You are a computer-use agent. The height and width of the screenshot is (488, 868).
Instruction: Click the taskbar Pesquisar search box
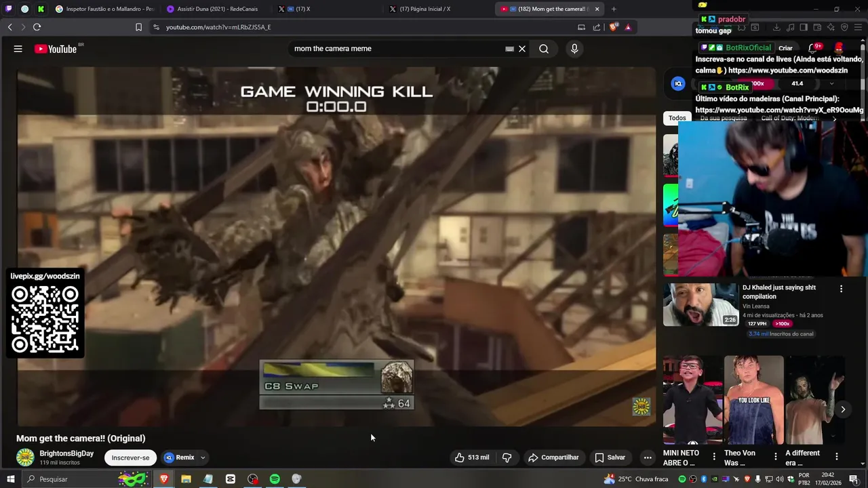tap(86, 479)
